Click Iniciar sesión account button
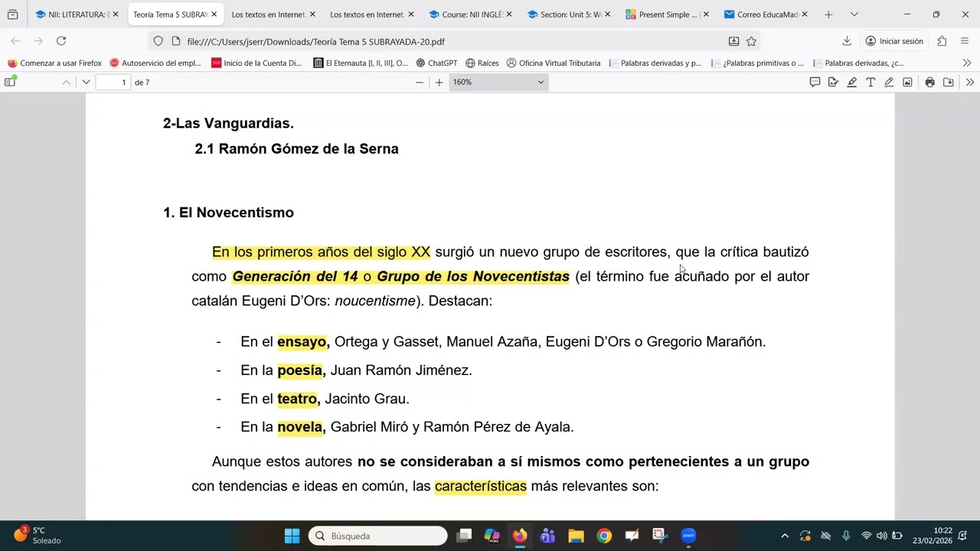This screenshot has width=980, height=551. (894, 41)
